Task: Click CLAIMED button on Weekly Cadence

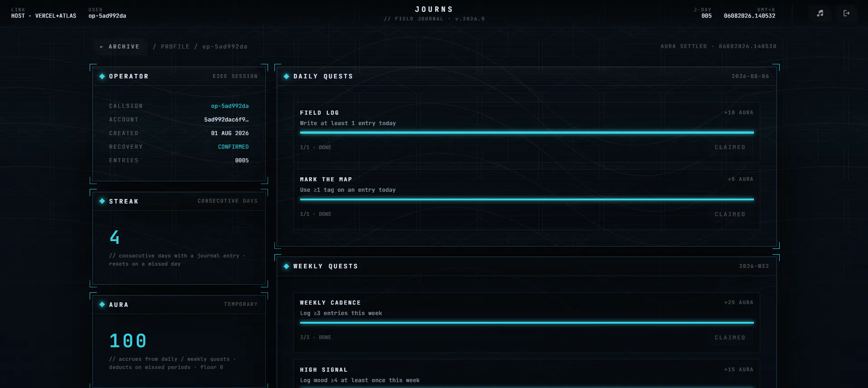Action: [x=730, y=337]
